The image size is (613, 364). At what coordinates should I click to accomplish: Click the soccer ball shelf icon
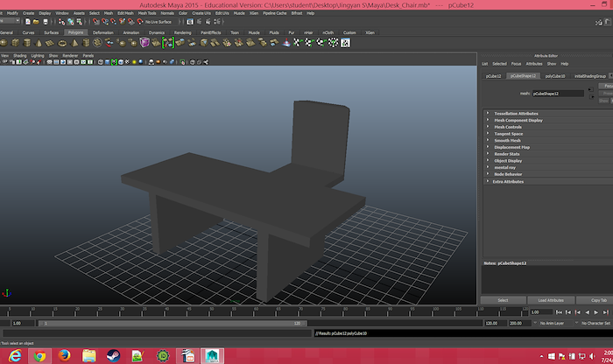[97, 42]
